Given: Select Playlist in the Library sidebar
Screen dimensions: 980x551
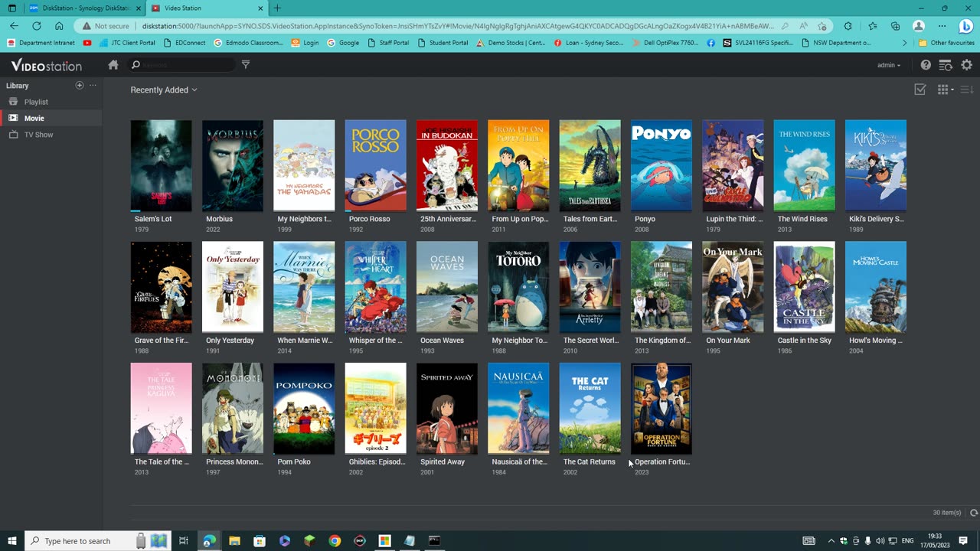Looking at the screenshot, I should (x=51, y=102).
